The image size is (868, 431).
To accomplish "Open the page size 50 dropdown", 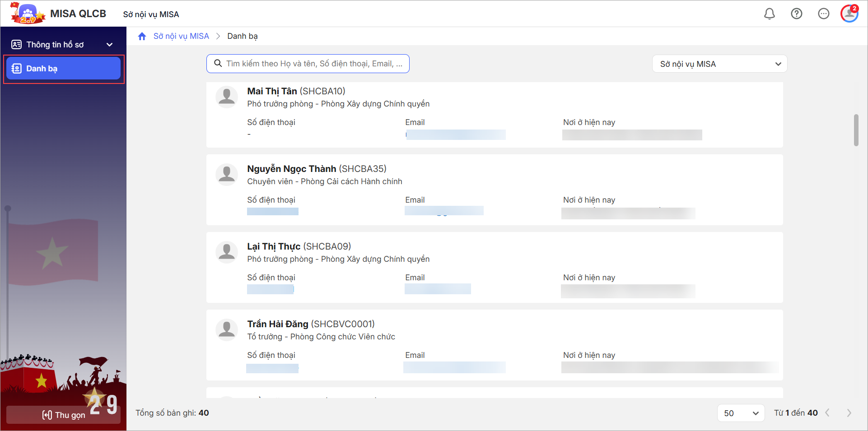I will click(740, 413).
